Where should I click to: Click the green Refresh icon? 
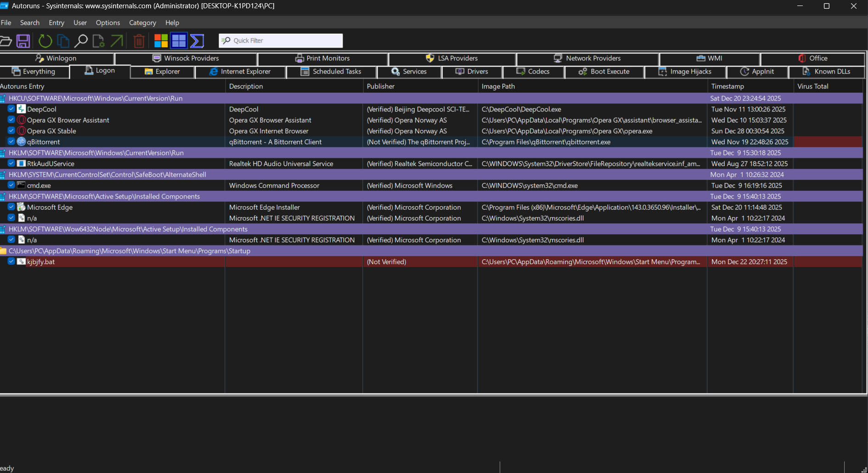click(x=45, y=41)
